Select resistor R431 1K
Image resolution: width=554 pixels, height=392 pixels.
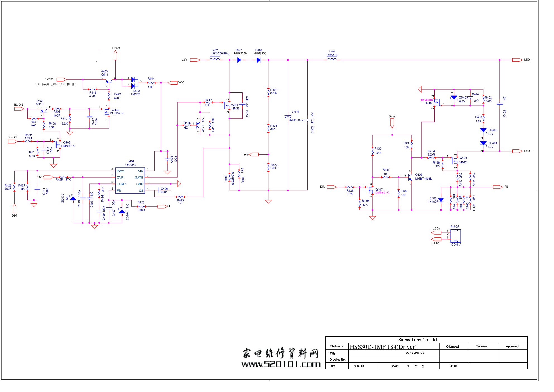pyautogui.click(x=386, y=177)
